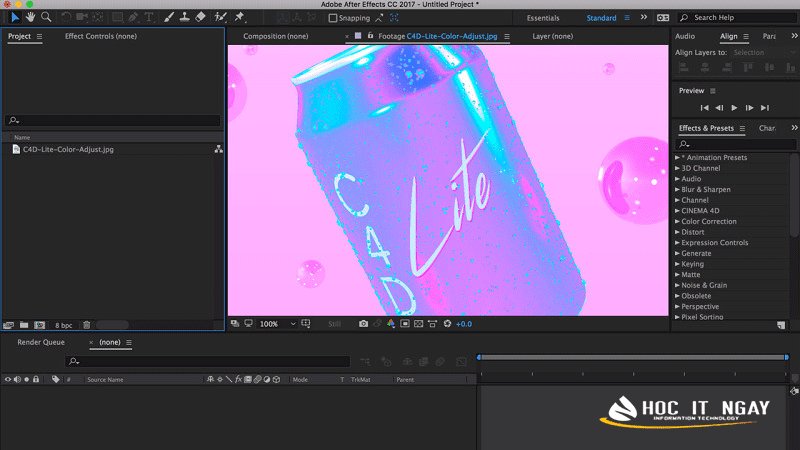Expand the 3D Channel effects category
Image resolution: width=800 pixels, height=450 pixels.
[x=678, y=168]
